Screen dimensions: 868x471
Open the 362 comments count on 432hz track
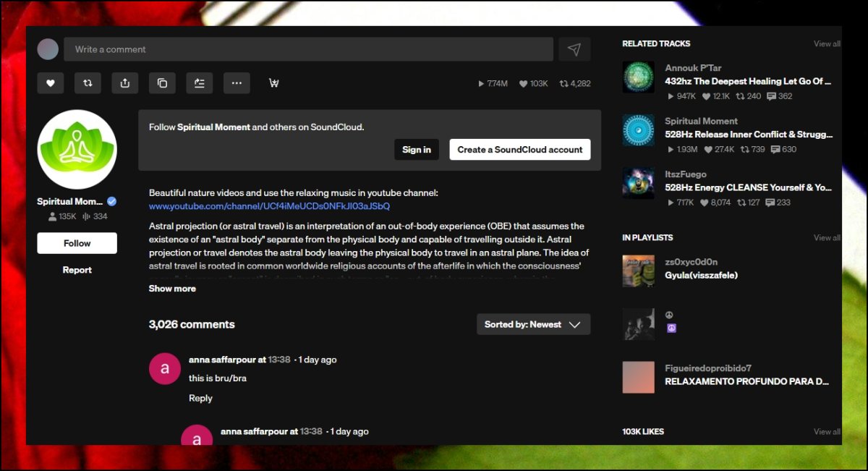tap(780, 96)
